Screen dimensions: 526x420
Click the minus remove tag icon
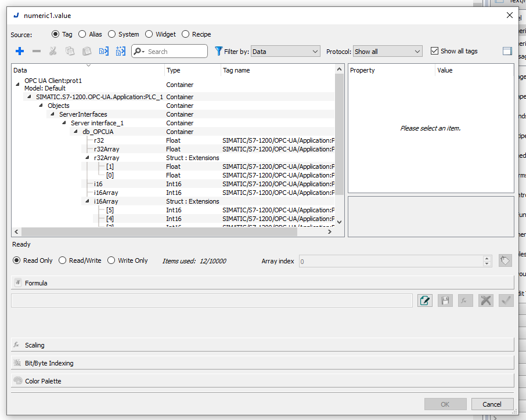click(37, 51)
